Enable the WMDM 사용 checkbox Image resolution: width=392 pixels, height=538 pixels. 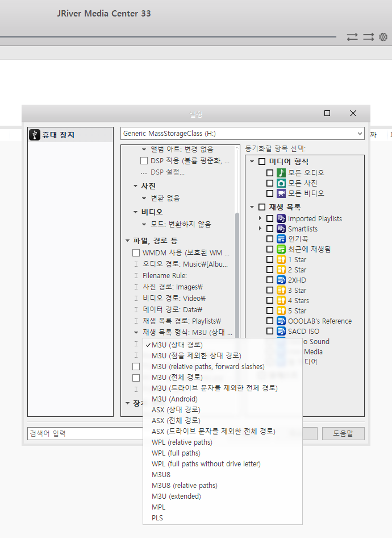136,253
